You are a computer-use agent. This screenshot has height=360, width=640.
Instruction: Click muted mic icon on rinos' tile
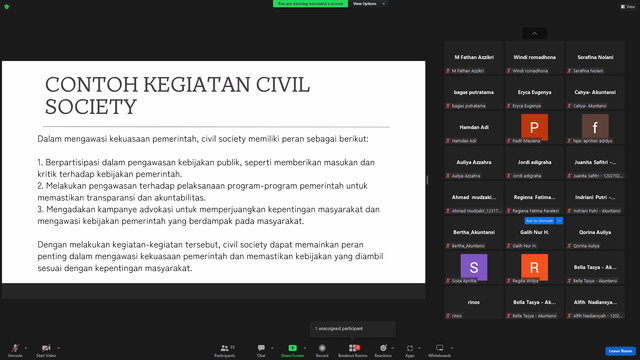click(448, 316)
